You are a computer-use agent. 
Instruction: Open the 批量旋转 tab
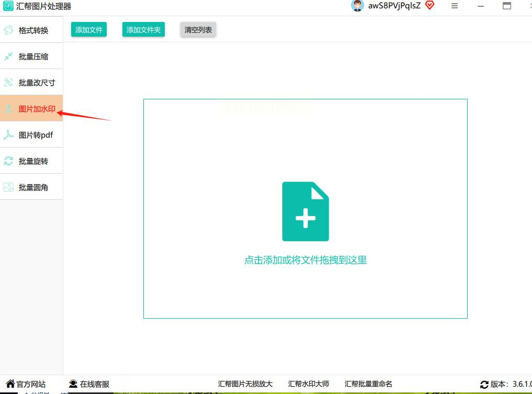tap(31, 161)
